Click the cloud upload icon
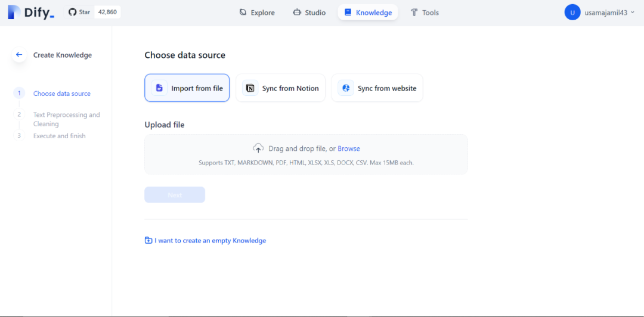 pyautogui.click(x=258, y=148)
